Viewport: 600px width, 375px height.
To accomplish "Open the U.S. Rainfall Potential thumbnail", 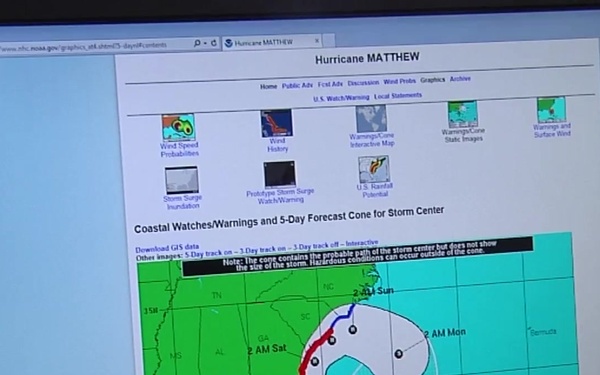I will point(374,170).
